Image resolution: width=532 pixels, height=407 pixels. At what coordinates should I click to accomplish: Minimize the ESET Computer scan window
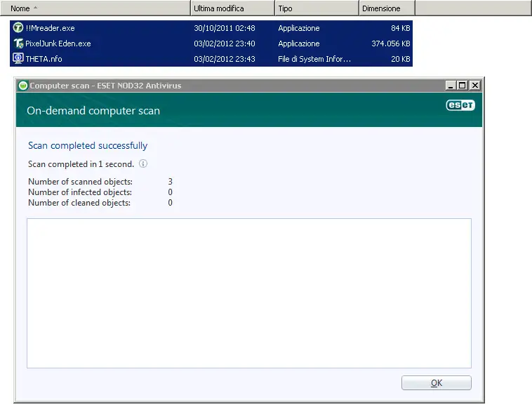click(x=450, y=86)
